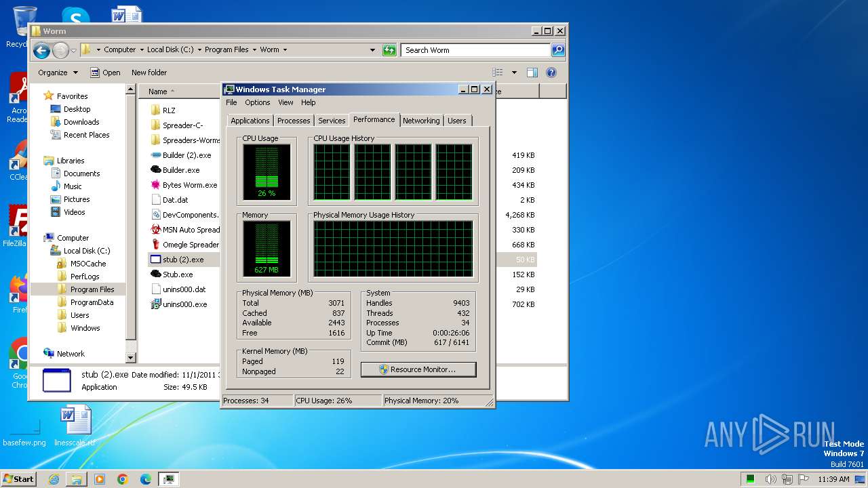The image size is (868, 488).
Task: Open the Organize dropdown menu
Action: [58, 73]
